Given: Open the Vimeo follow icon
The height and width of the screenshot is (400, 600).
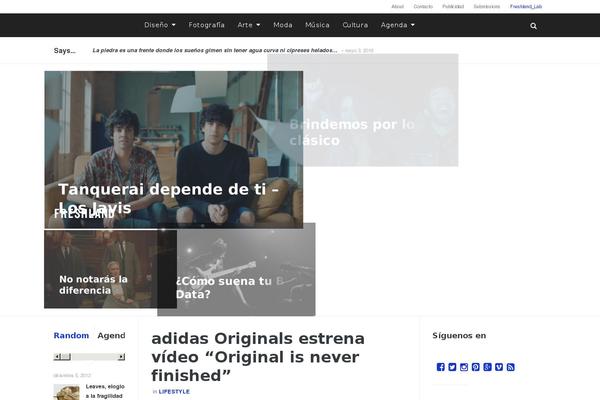Looking at the screenshot, I should [499, 367].
